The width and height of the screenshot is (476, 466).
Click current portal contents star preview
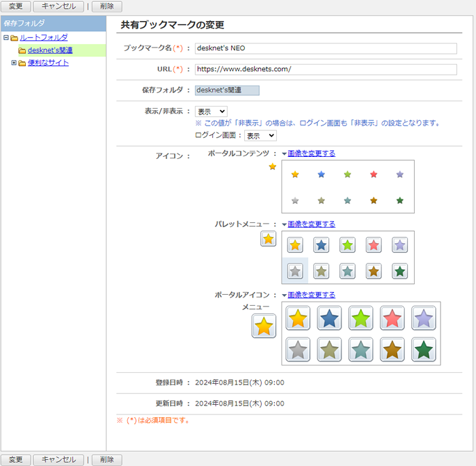click(273, 166)
